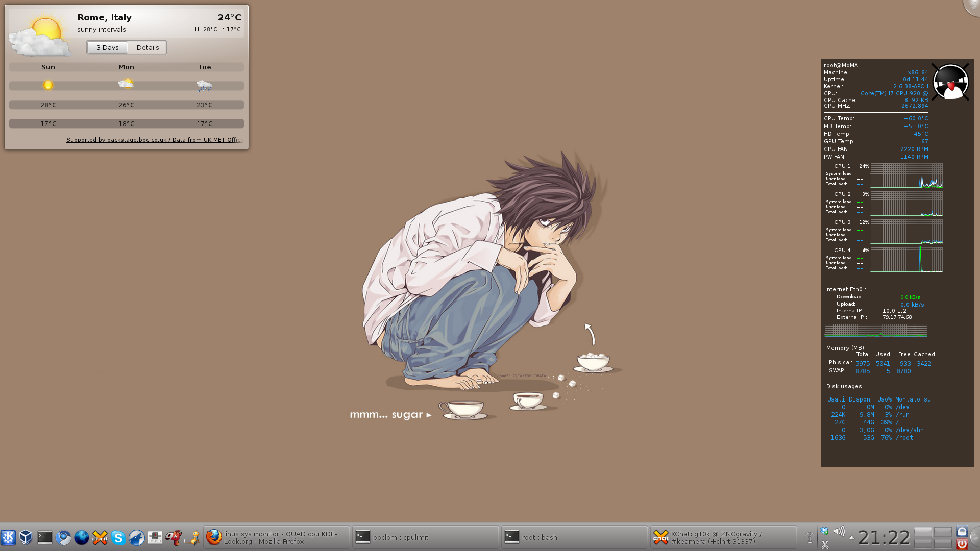Expand hidden system tray icons arrow

851,537
